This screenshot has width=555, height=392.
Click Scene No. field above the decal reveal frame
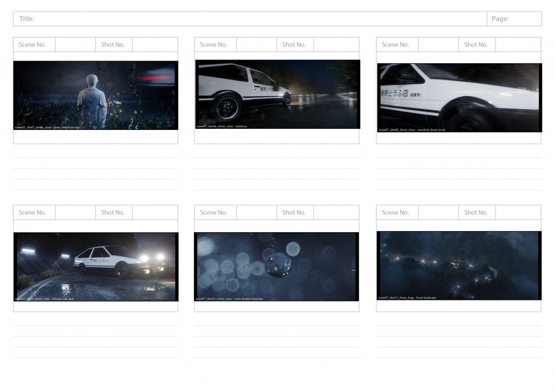pyautogui.click(x=438, y=44)
